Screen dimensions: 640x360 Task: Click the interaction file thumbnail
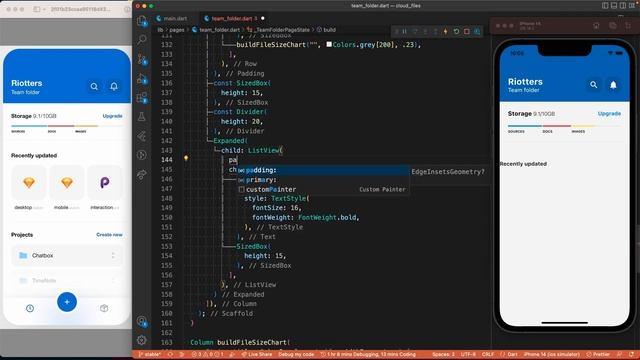(x=104, y=182)
